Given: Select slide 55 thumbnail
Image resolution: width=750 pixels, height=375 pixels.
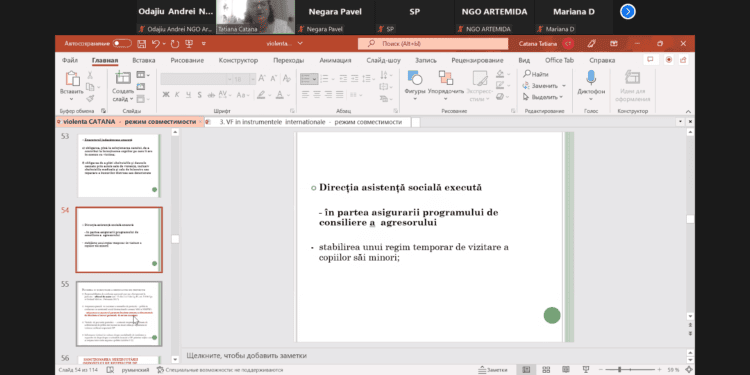Looking at the screenshot, I should tap(119, 314).
